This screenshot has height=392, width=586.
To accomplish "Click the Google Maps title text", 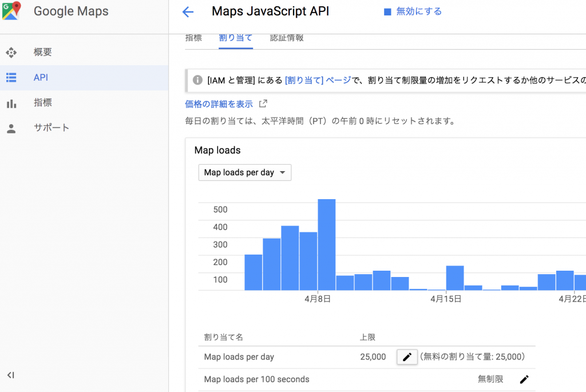I will [71, 11].
